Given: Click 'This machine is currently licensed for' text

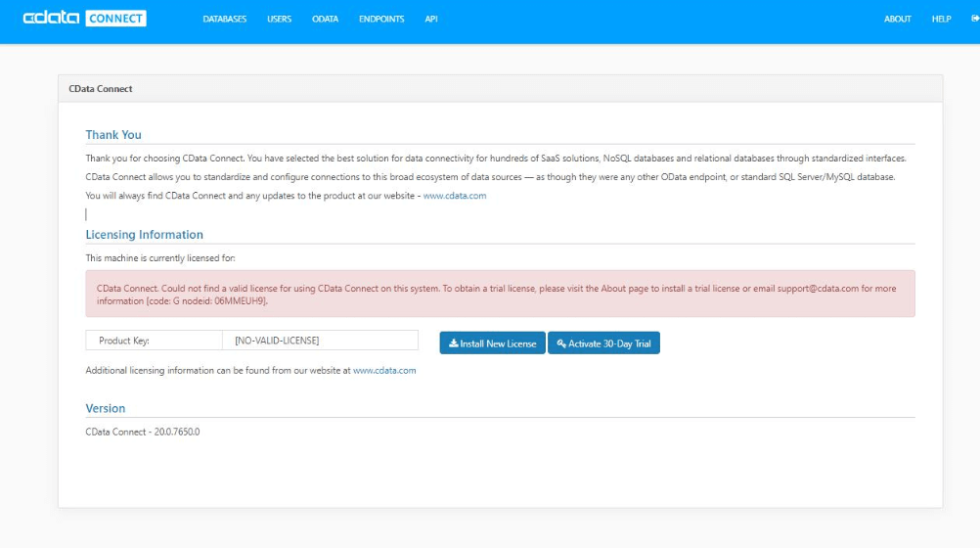Looking at the screenshot, I should (x=160, y=257).
